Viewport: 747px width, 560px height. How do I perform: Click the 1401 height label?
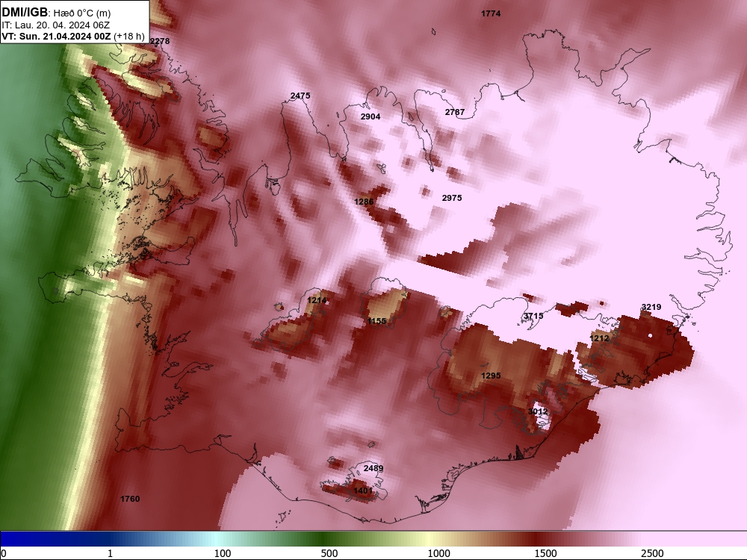(363, 491)
